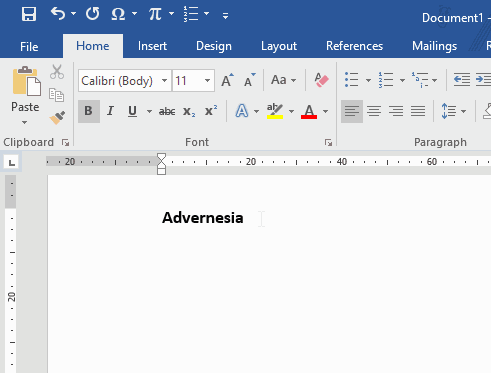Toggle Strikethrough formatting

coord(167,111)
